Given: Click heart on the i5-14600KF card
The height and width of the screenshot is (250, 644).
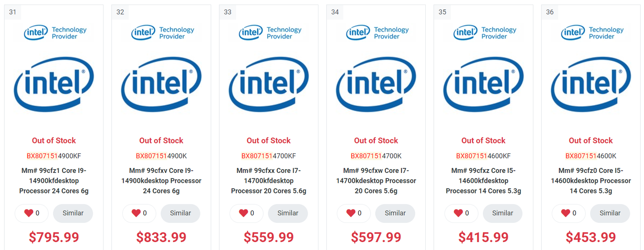Looking at the screenshot, I should pos(458,213).
